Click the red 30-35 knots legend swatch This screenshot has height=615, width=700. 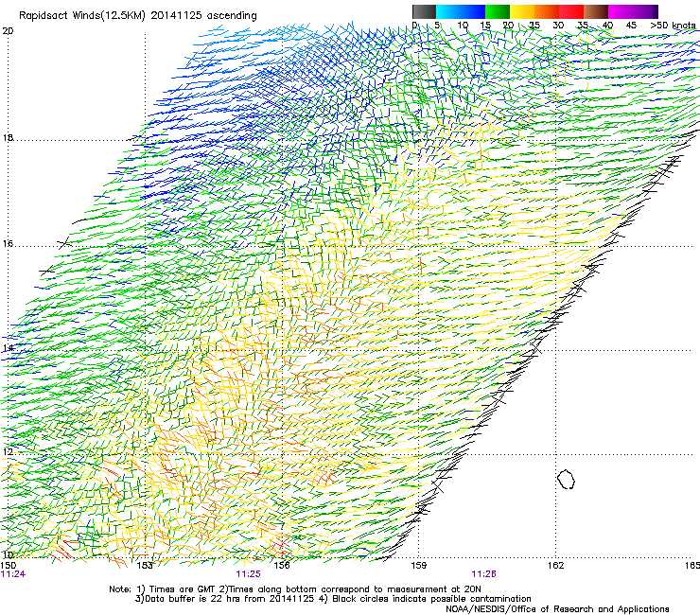click(x=571, y=11)
